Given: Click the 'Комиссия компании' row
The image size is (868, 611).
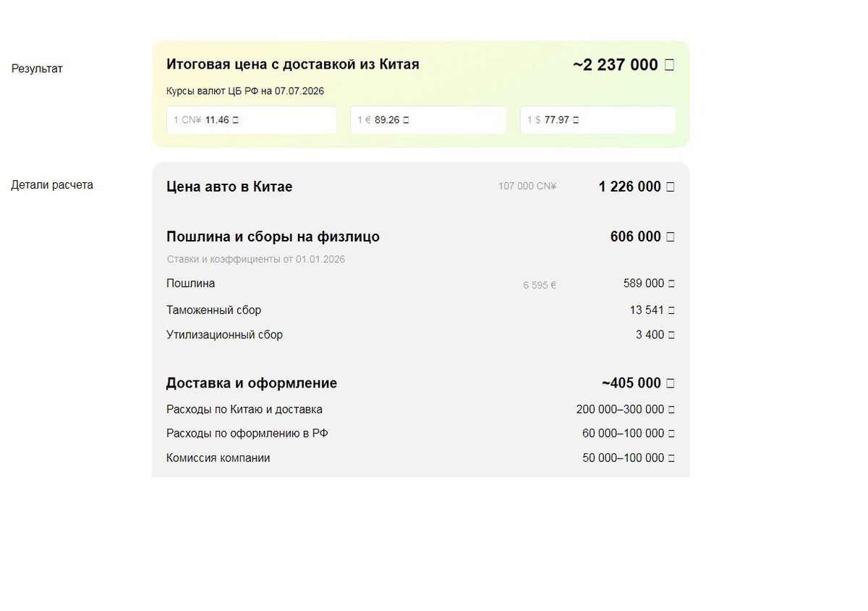Looking at the screenshot, I should 421,458.
